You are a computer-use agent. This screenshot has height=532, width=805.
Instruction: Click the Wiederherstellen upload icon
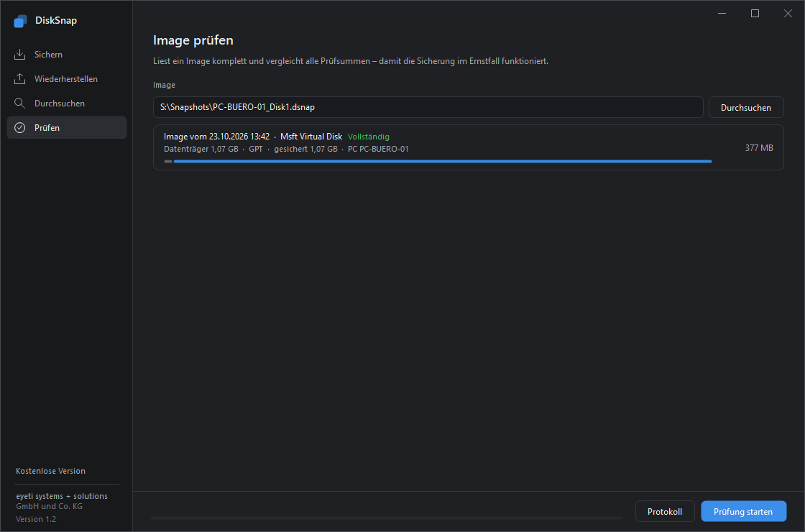click(19, 78)
